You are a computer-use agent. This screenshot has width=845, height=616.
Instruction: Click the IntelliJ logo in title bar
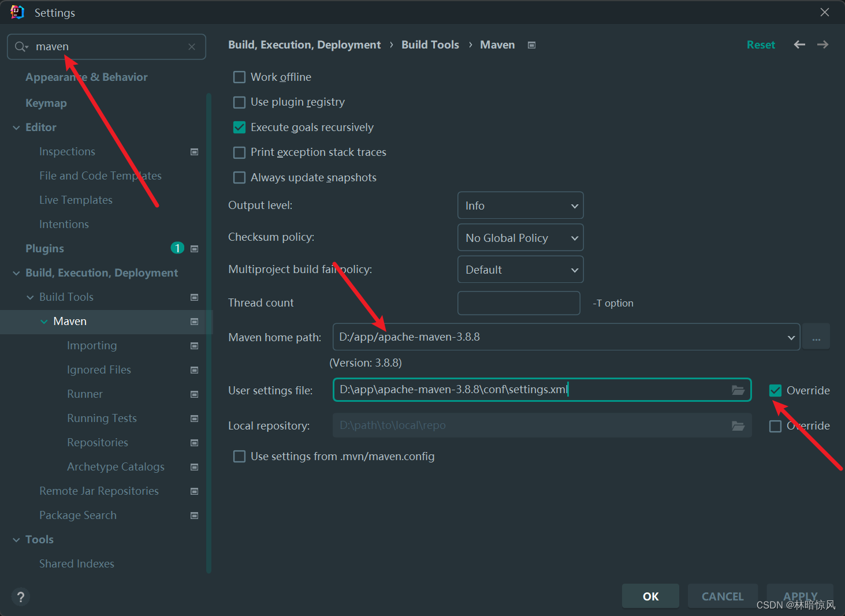tap(17, 12)
